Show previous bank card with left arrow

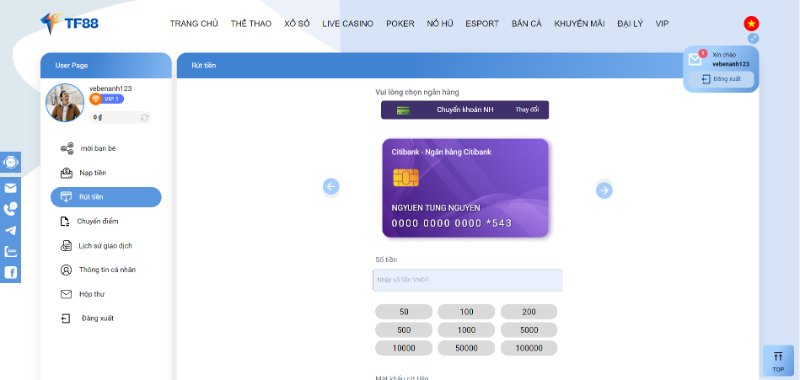[x=331, y=187]
